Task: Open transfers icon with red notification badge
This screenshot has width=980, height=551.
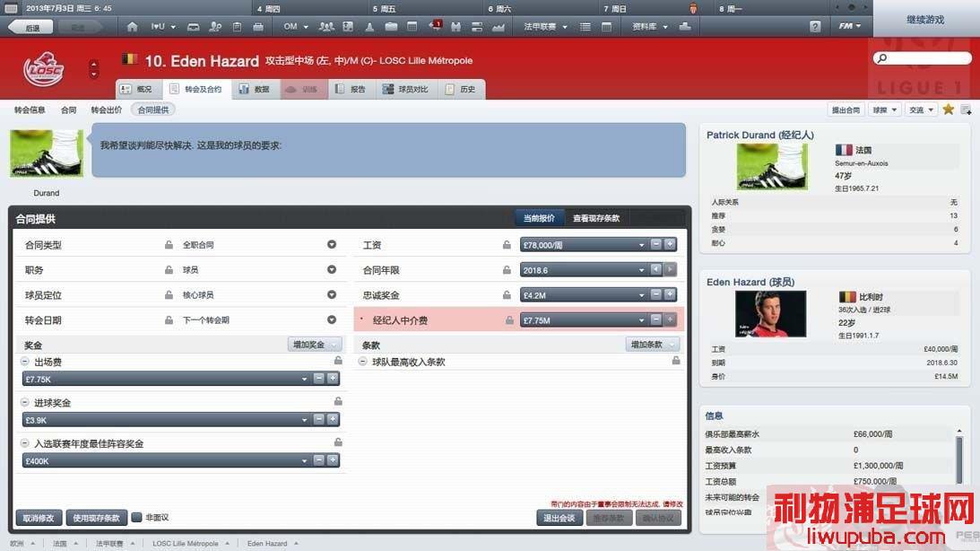Action: click(435, 26)
